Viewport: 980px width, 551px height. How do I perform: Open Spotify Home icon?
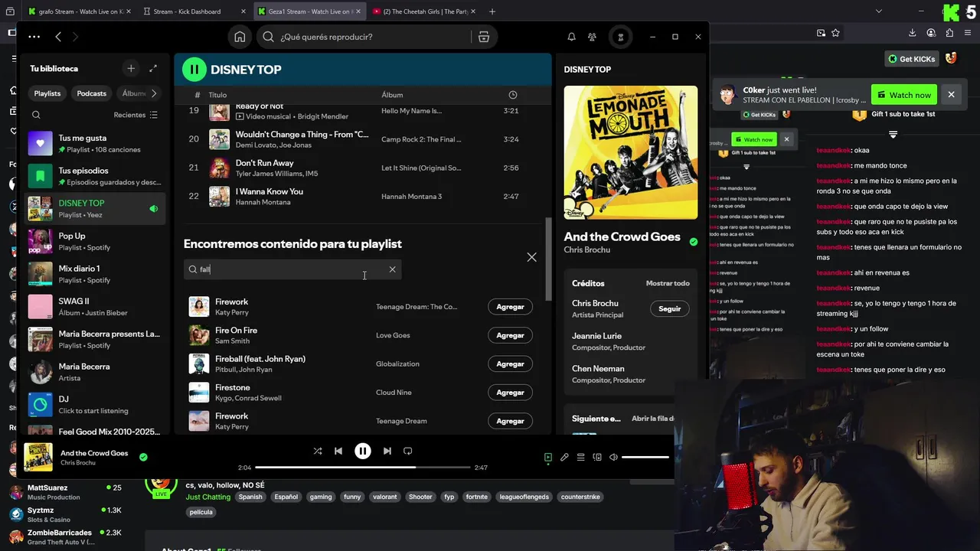click(x=240, y=37)
